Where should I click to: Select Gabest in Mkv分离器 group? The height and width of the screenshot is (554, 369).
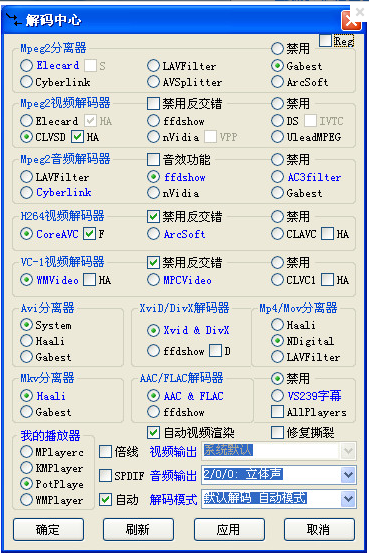point(27,412)
